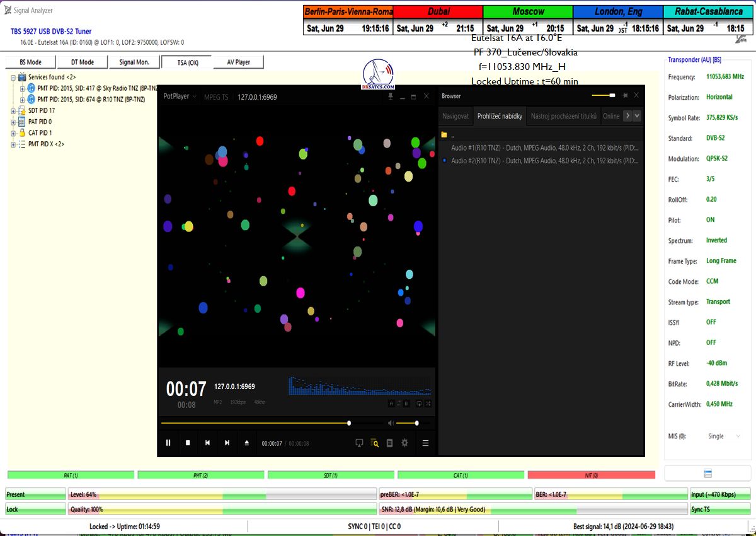The height and width of the screenshot is (536, 756).
Task: Click the AV Player button
Action: (238, 62)
